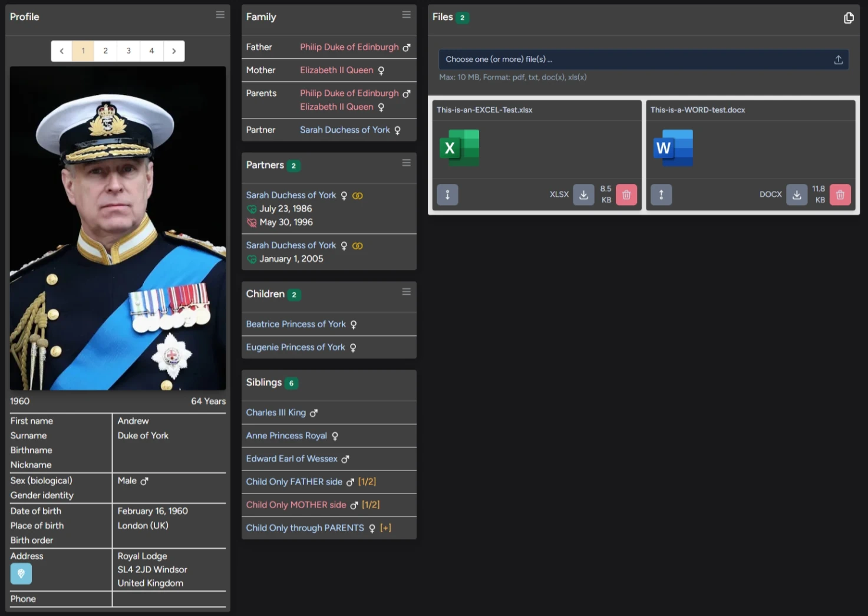Go to photo page 2
Viewport: 868px width, 616px height.
(105, 51)
